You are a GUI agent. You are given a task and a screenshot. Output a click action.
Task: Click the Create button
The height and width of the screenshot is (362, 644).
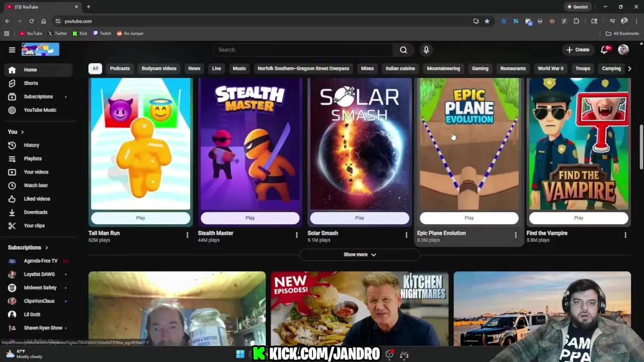pyautogui.click(x=578, y=50)
